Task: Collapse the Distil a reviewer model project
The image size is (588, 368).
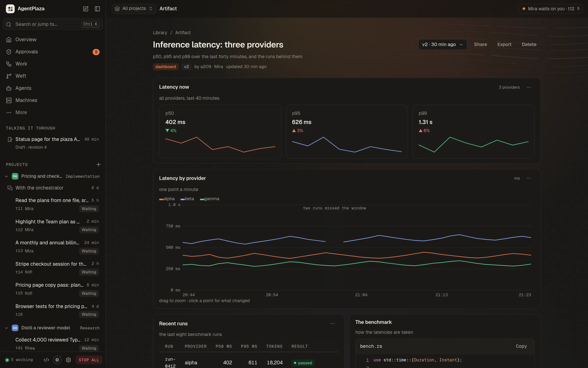Action: (x=7, y=328)
